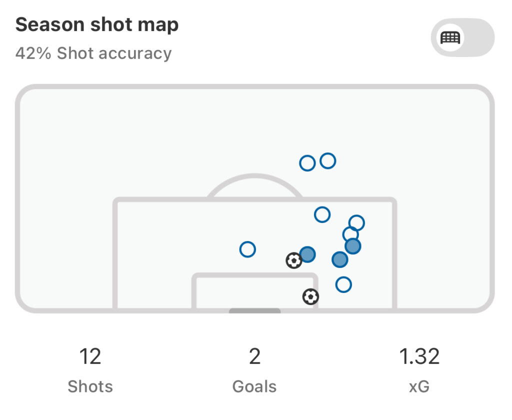The height and width of the screenshot is (420, 512).
Task: Click the 1.32 xG statistic
Action: (x=419, y=370)
